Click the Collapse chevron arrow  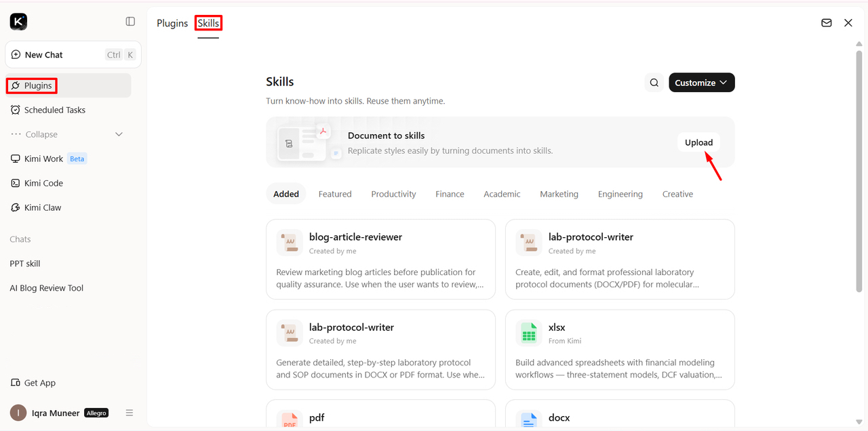tap(119, 134)
